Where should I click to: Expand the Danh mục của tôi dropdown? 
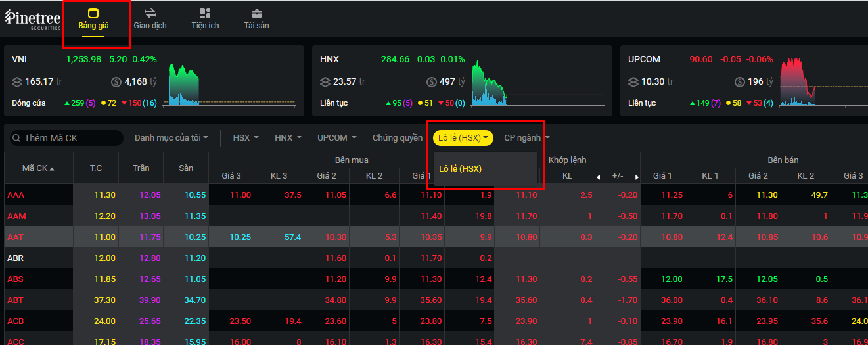(x=171, y=138)
